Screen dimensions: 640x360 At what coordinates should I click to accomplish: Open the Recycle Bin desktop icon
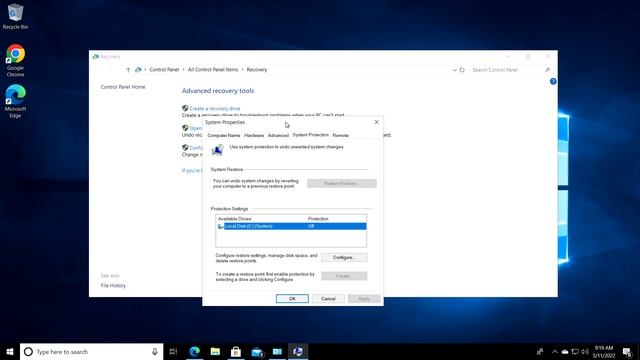[15, 16]
